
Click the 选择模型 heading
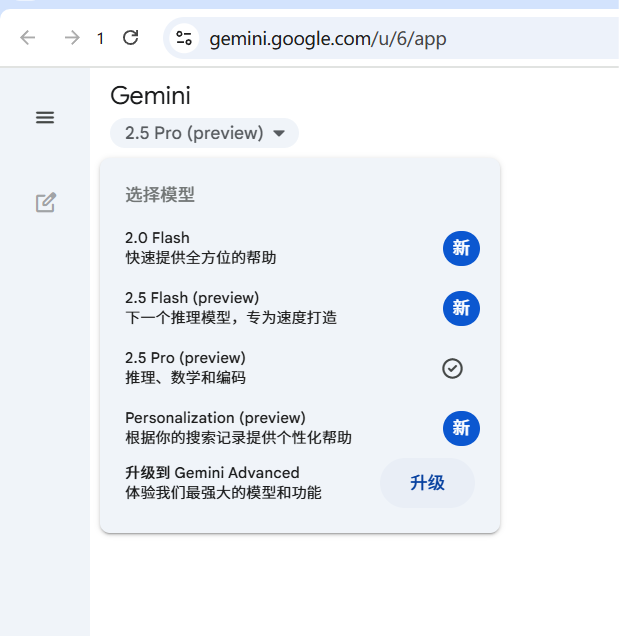160,194
